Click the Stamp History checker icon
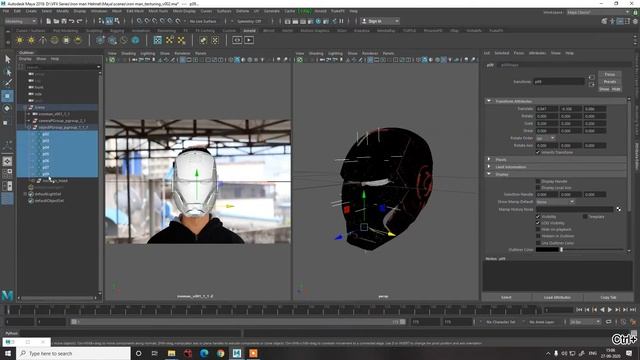The height and width of the screenshot is (360, 640). (619, 209)
